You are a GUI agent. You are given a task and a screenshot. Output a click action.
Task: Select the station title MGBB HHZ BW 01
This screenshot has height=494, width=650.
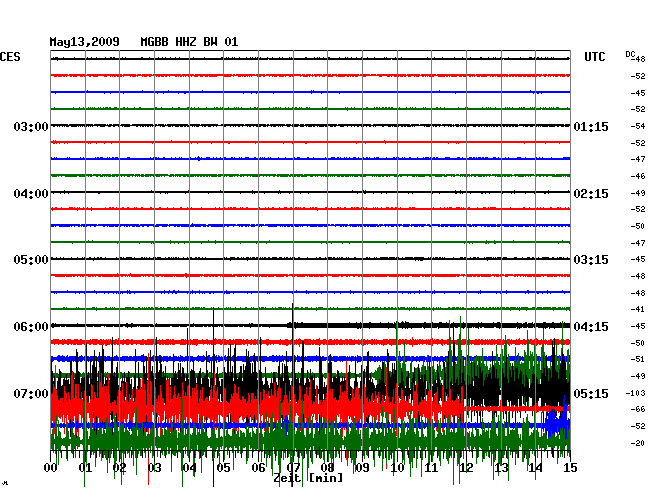[x=189, y=42]
